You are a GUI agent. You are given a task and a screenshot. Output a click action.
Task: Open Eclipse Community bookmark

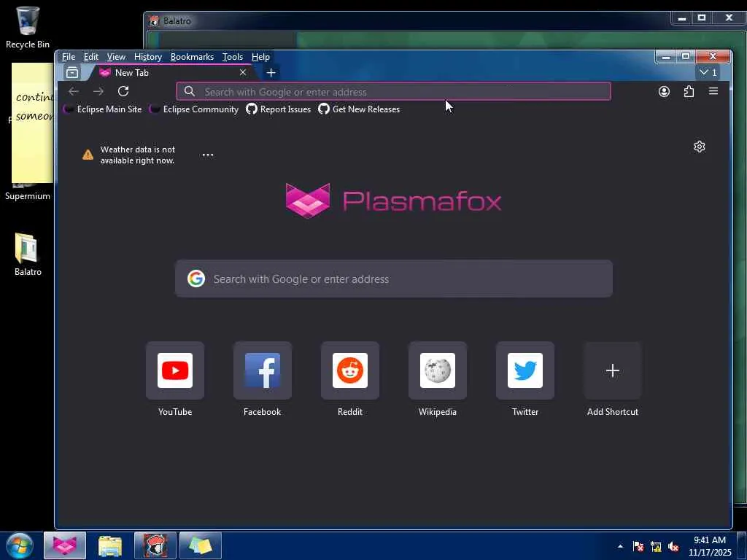(x=194, y=109)
